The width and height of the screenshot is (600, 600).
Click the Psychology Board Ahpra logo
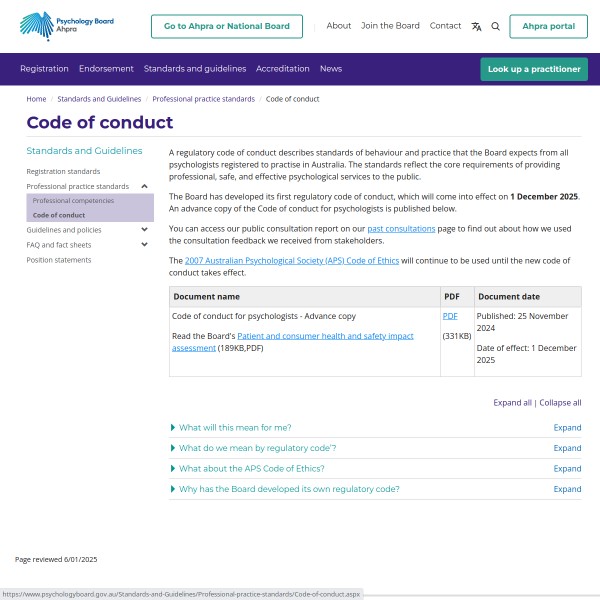tap(66, 26)
